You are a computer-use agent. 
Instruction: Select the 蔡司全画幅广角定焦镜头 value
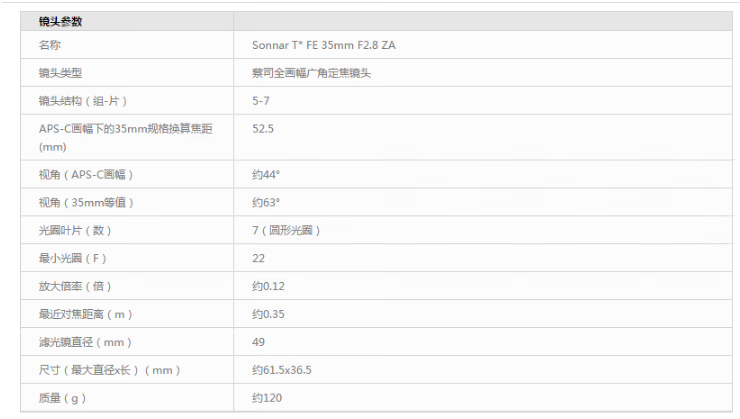click(x=313, y=73)
